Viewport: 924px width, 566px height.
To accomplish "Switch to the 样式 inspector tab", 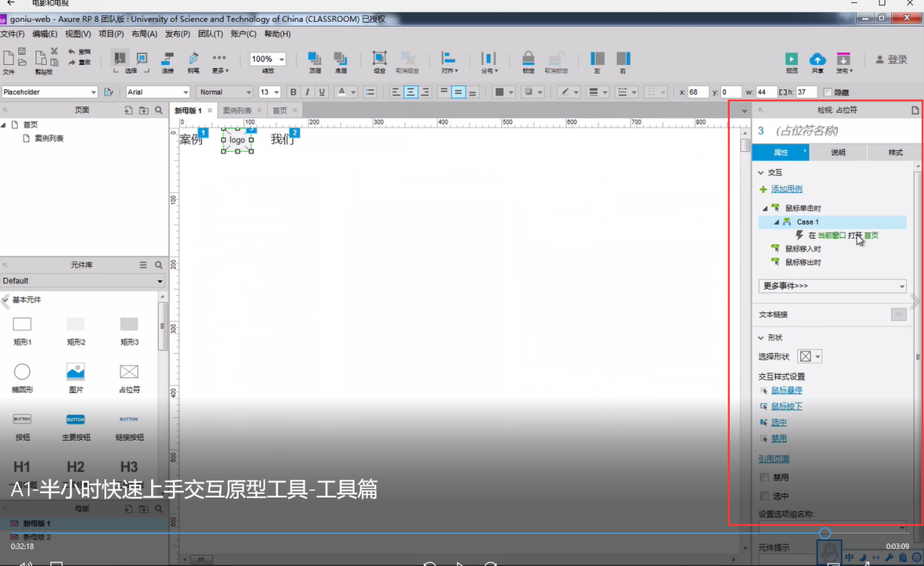I will coord(895,152).
